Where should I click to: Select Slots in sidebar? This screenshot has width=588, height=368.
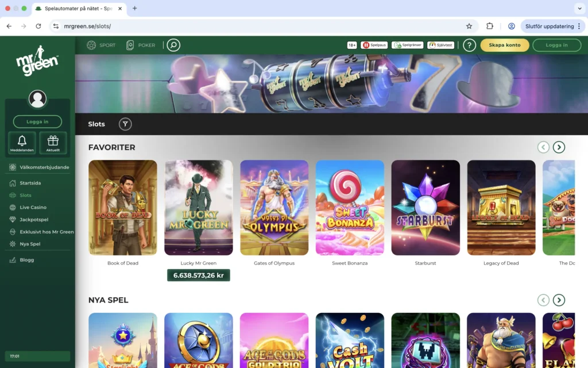[21, 195]
